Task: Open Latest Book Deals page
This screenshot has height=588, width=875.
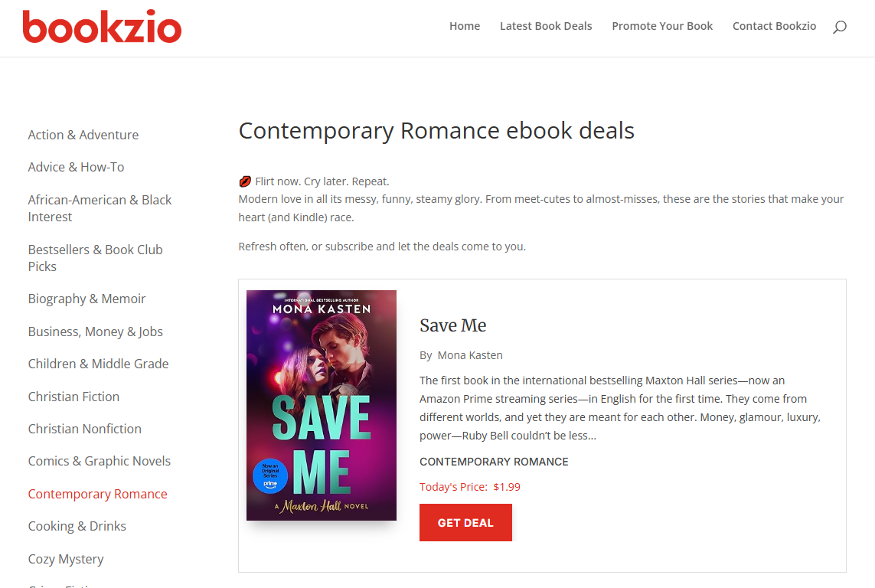Action: [x=546, y=26]
